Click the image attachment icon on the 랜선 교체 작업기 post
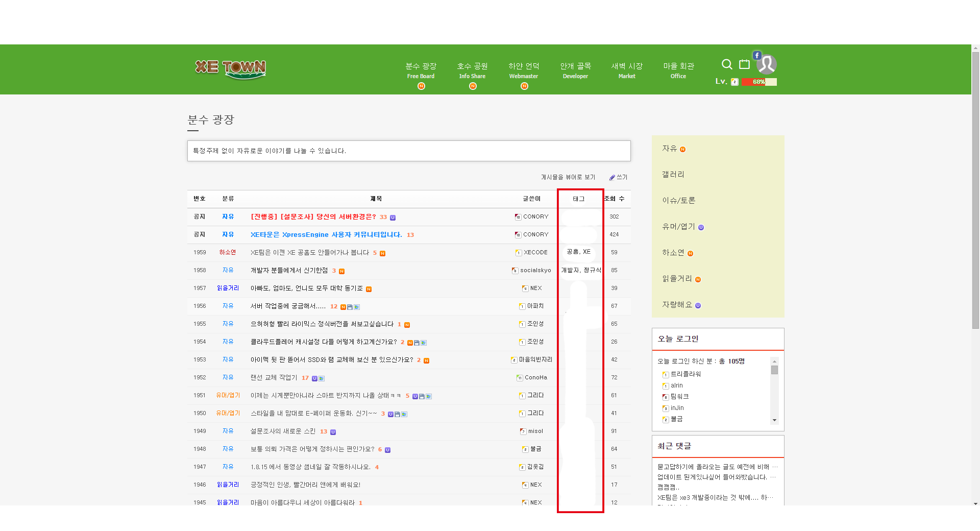The height and width of the screenshot is (531, 980). (322, 378)
